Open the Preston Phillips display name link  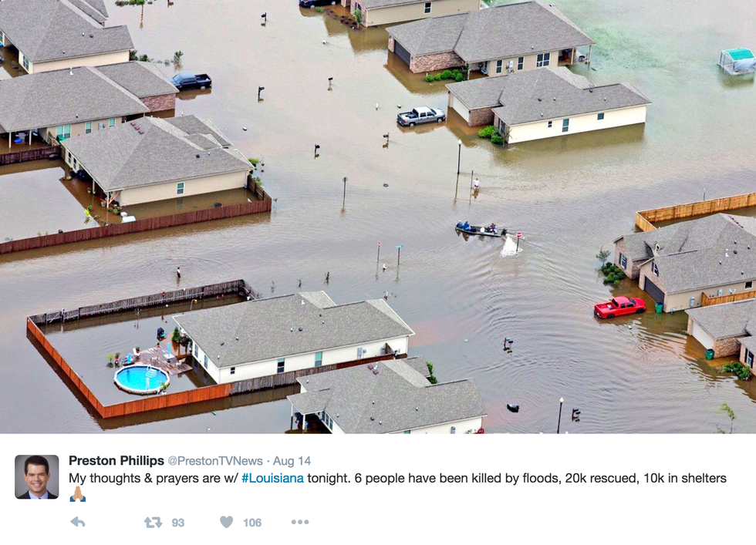coord(116,461)
